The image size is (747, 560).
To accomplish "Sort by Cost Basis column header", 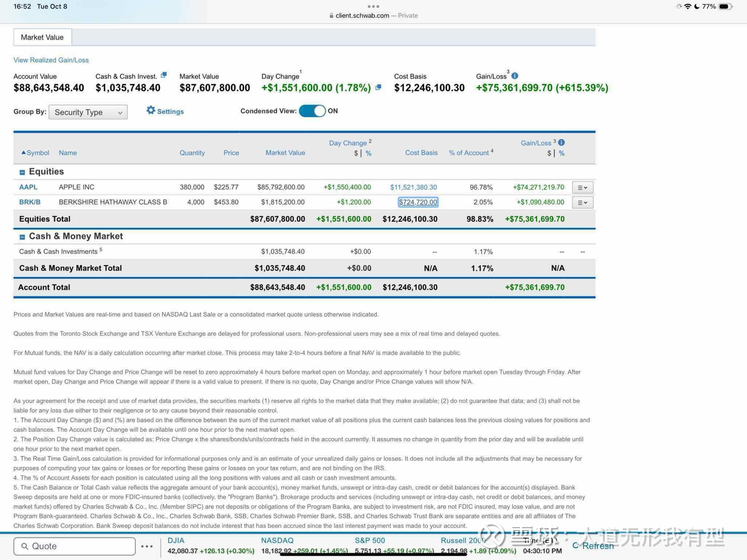I will point(421,153).
